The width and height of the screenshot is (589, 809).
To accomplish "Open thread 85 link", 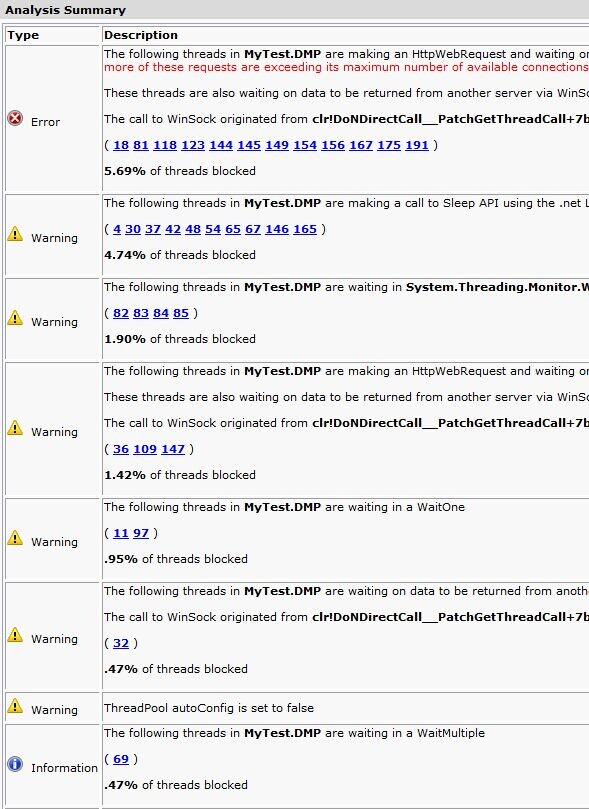I will pyautogui.click(x=181, y=313).
